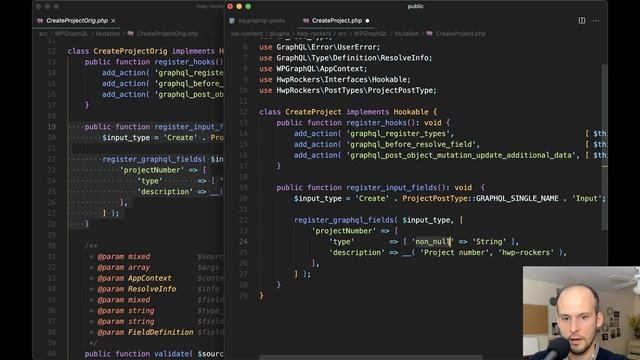This screenshot has height=360, width=640.
Task: Click the vertical scrollbar of the right editor
Action: 604,147
